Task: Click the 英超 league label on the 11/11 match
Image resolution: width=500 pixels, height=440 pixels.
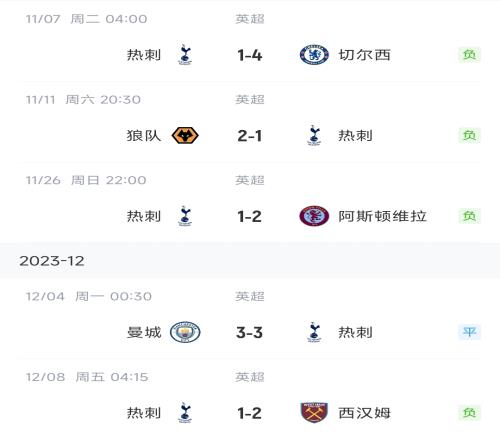Action: click(250, 99)
